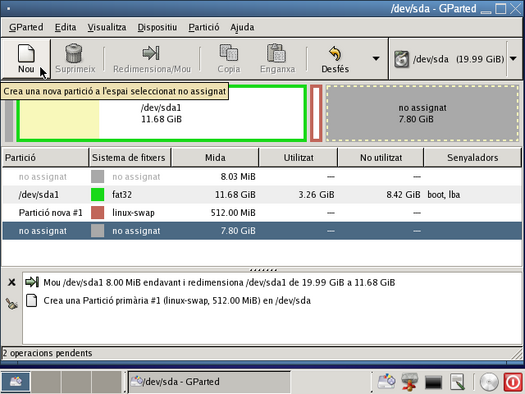Open the Edita menu

pos(65,27)
